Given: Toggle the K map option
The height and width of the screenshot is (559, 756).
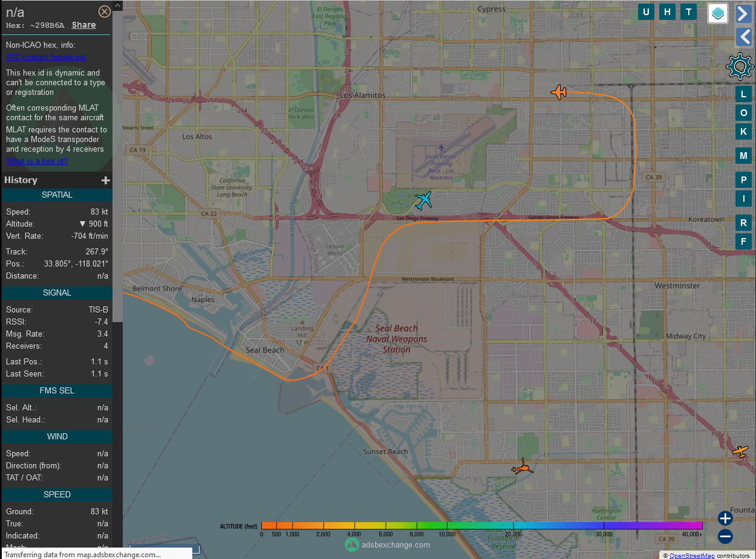Looking at the screenshot, I should click(x=744, y=132).
